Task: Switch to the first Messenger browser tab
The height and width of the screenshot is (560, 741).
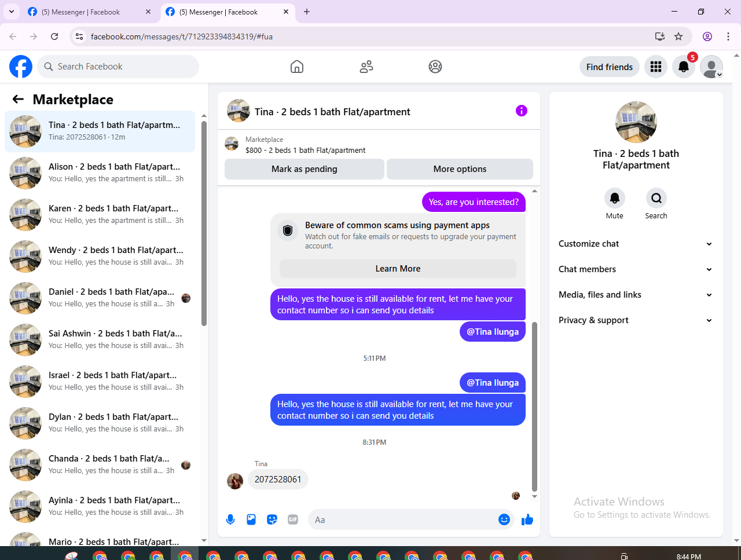Action: 89,12
